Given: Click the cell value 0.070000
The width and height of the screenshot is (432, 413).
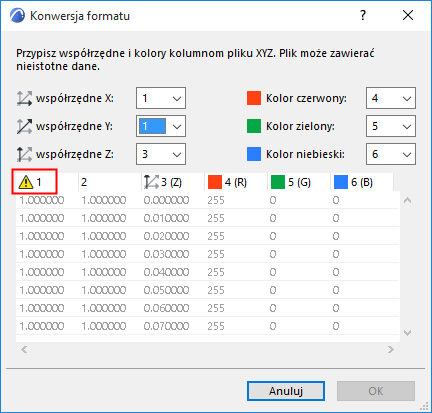Looking at the screenshot, I should (166, 326).
